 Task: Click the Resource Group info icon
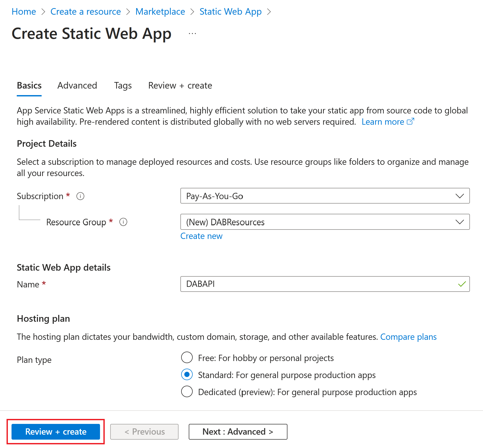(x=123, y=222)
